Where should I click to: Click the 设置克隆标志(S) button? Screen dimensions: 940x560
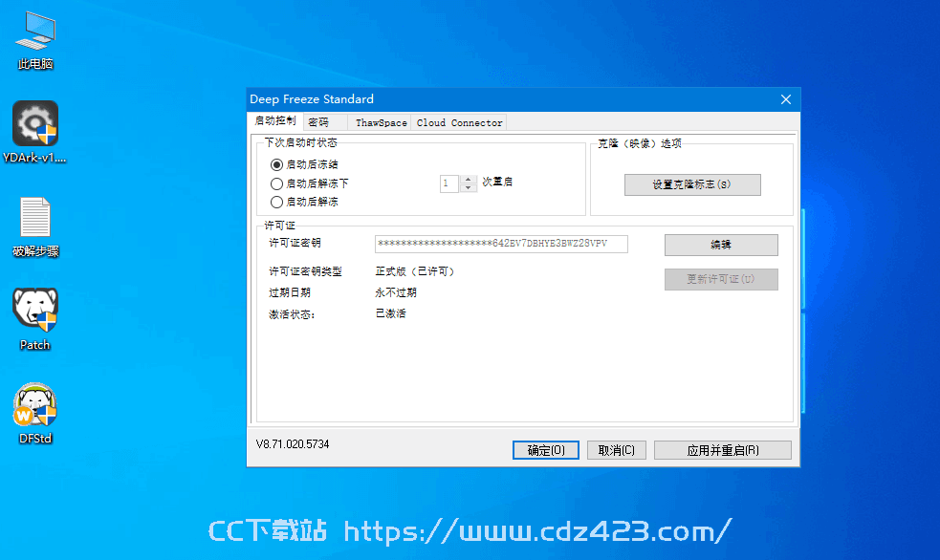click(692, 184)
